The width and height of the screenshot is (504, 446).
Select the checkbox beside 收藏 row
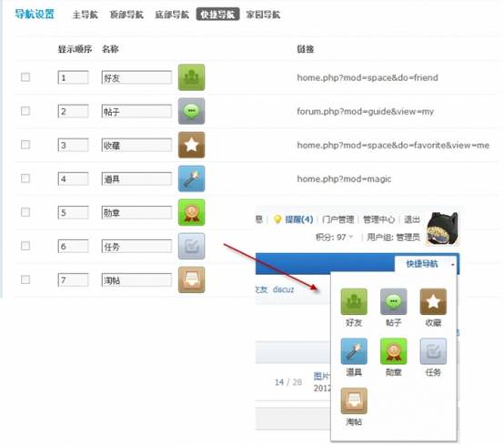(x=25, y=145)
